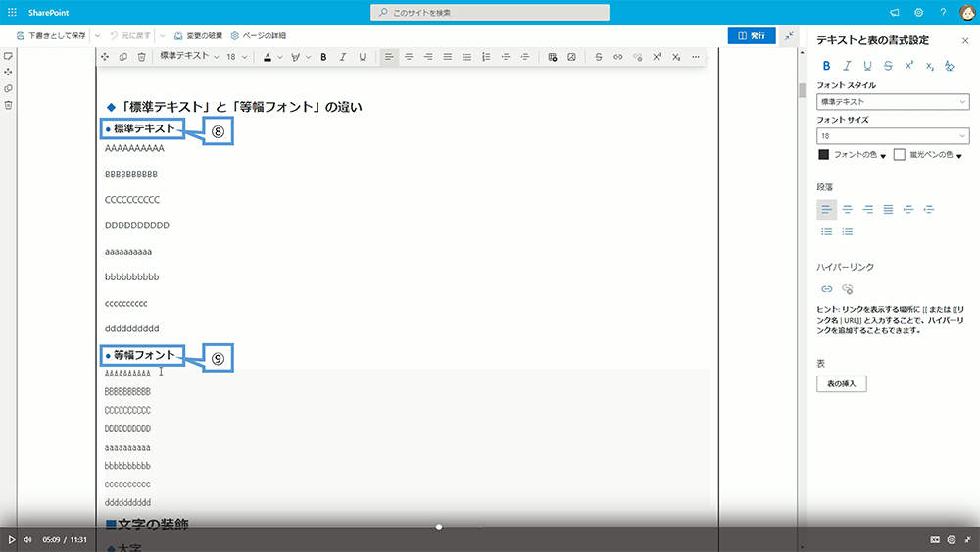This screenshot has width=980, height=552.
Task: Open フォント スタイル combo box in panel
Action: pyautogui.click(x=893, y=101)
